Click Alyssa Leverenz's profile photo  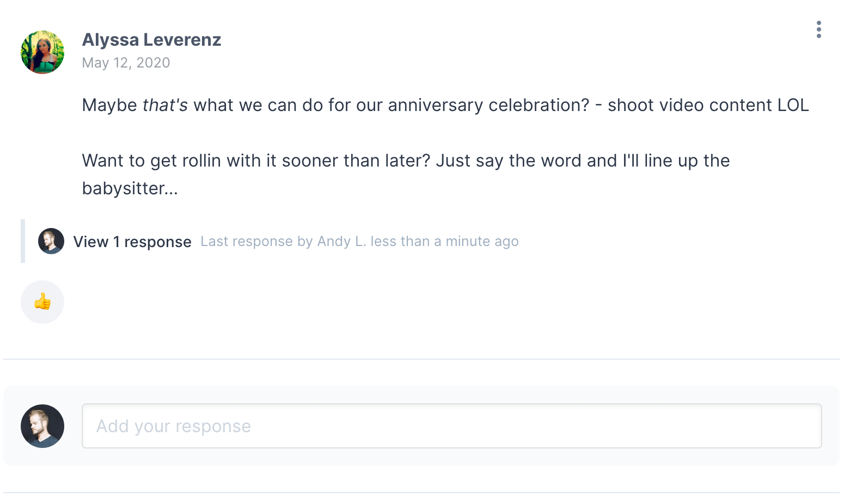(42, 52)
